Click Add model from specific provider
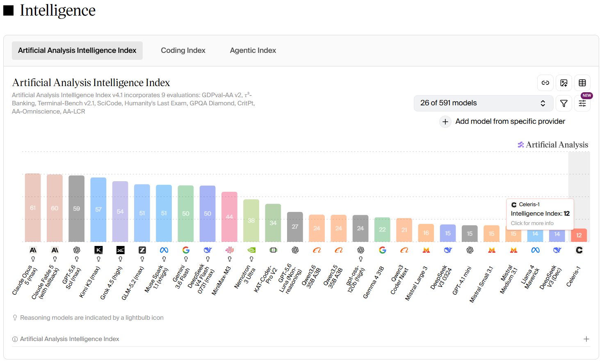 coord(510,121)
